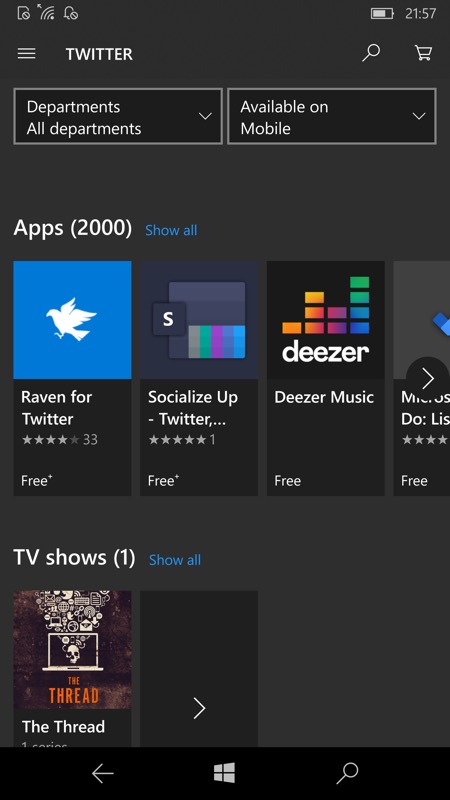The width and height of the screenshot is (450, 800).
Task: Open The Thread TV show poster
Action: coord(72,650)
